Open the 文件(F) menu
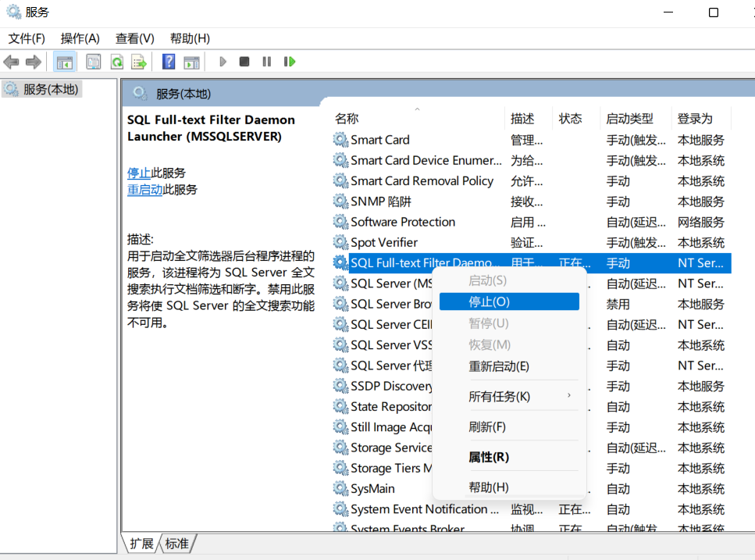Image resolution: width=755 pixels, height=560 pixels. 27,38
